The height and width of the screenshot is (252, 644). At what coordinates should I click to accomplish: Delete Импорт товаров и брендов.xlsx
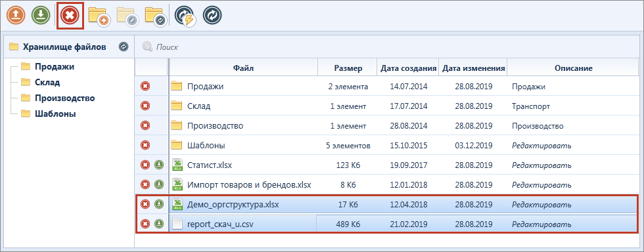click(x=145, y=184)
